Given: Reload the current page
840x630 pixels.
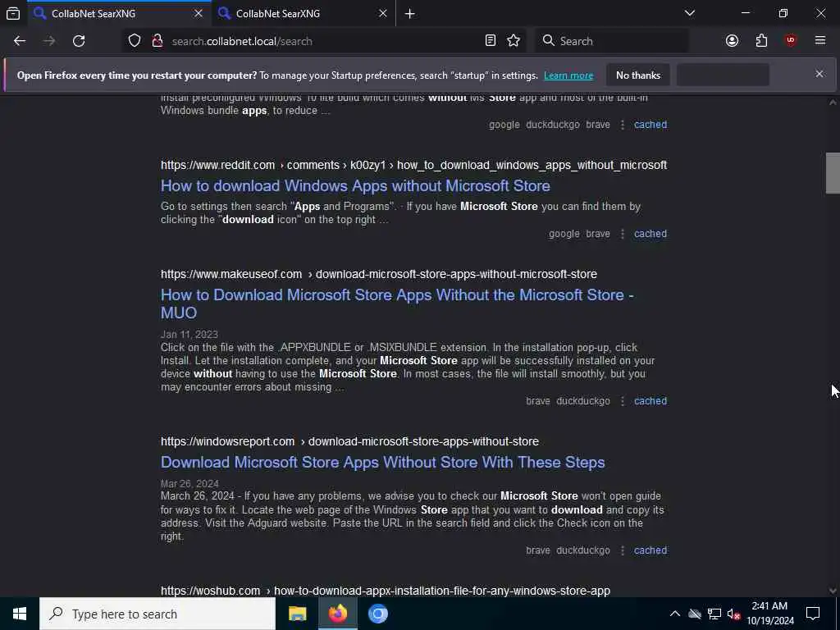Looking at the screenshot, I should pyautogui.click(x=79, y=41).
